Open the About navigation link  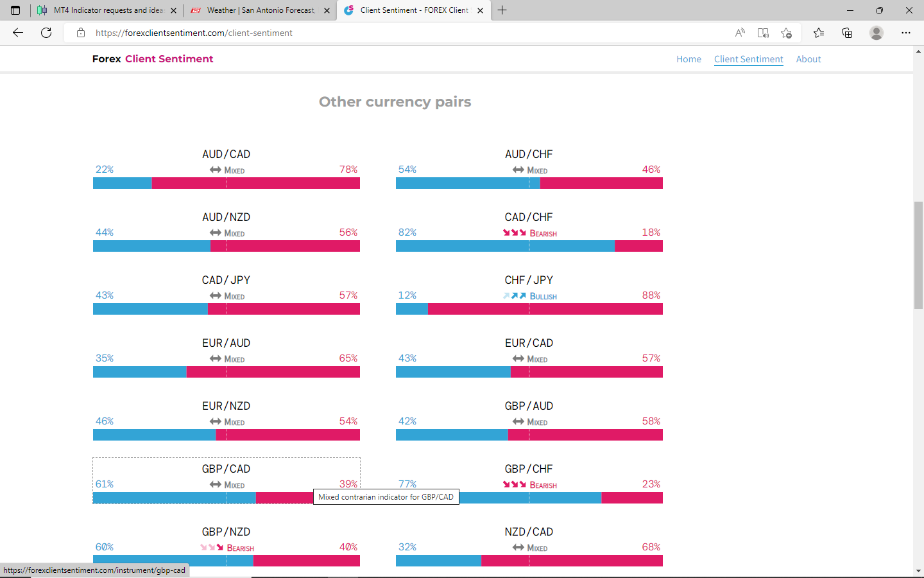point(808,59)
